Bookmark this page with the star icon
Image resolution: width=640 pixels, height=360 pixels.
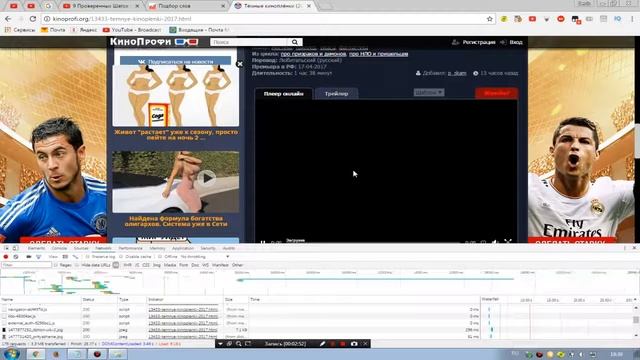click(x=490, y=19)
